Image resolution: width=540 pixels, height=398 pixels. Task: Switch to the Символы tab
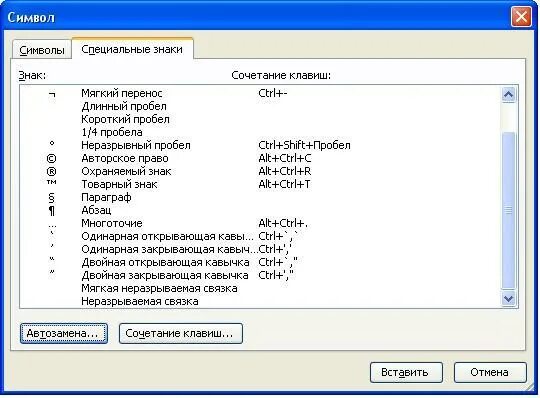[x=42, y=50]
